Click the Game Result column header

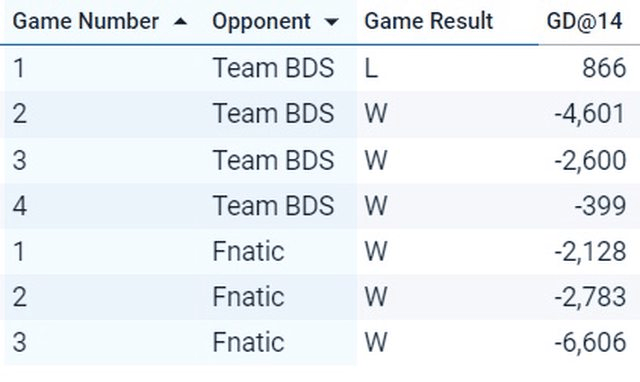[x=429, y=21]
